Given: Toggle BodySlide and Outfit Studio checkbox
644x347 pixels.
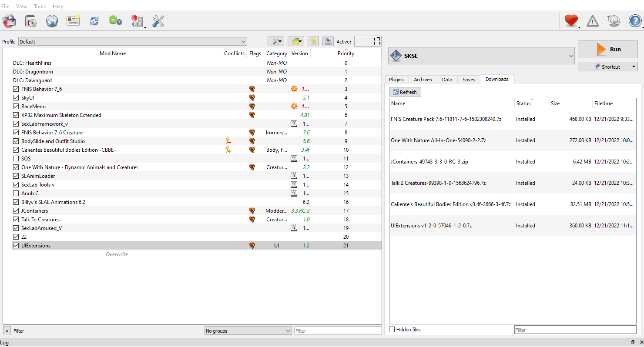Looking at the screenshot, I should 16,141.
